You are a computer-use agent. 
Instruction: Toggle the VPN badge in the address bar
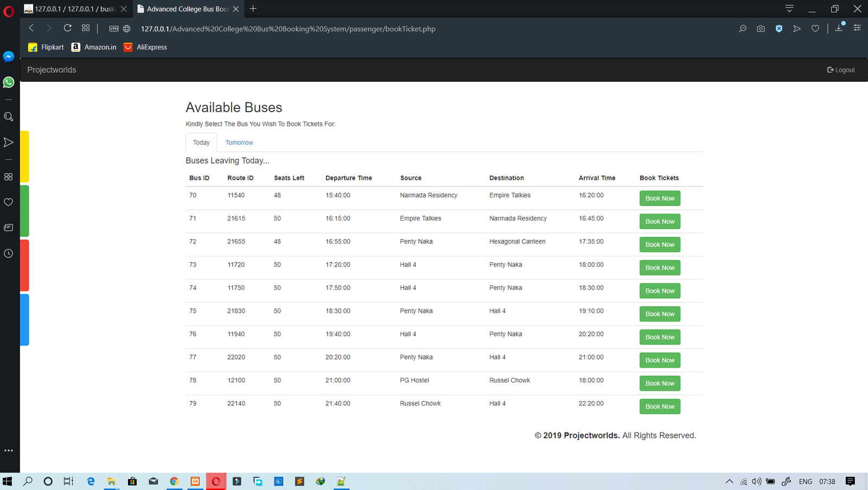click(x=114, y=29)
